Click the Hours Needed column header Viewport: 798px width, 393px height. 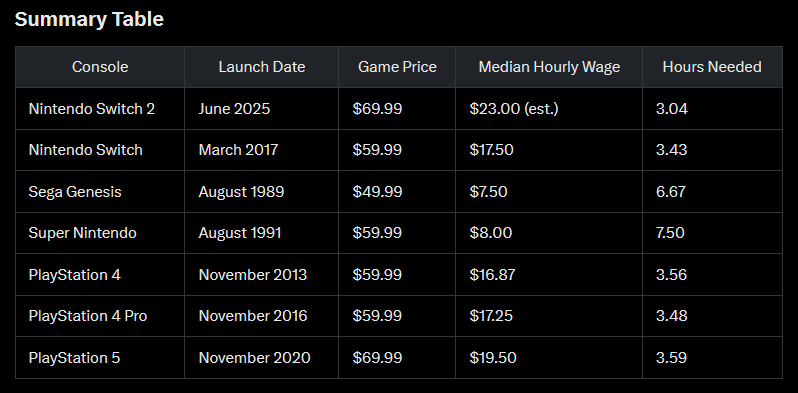tap(712, 67)
